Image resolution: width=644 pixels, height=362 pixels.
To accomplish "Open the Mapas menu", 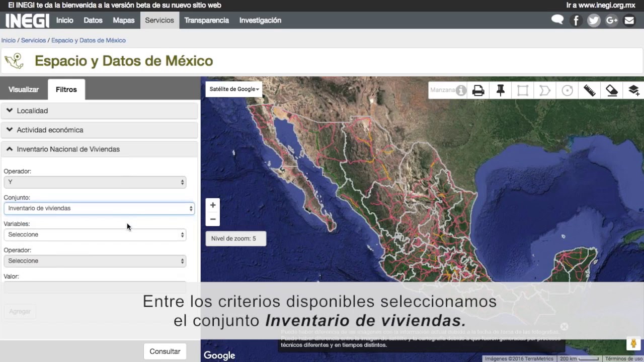I will tap(124, 21).
